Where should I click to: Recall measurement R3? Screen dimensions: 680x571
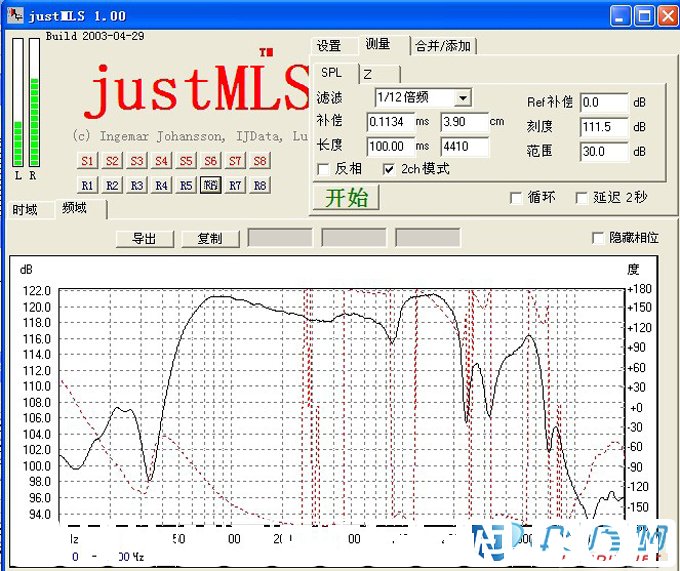pos(137,186)
